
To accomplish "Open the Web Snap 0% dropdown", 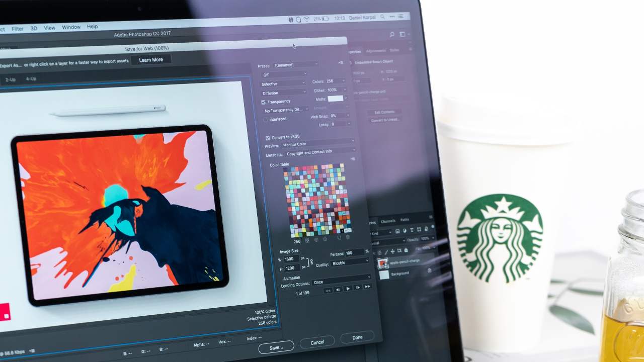I will [x=340, y=116].
